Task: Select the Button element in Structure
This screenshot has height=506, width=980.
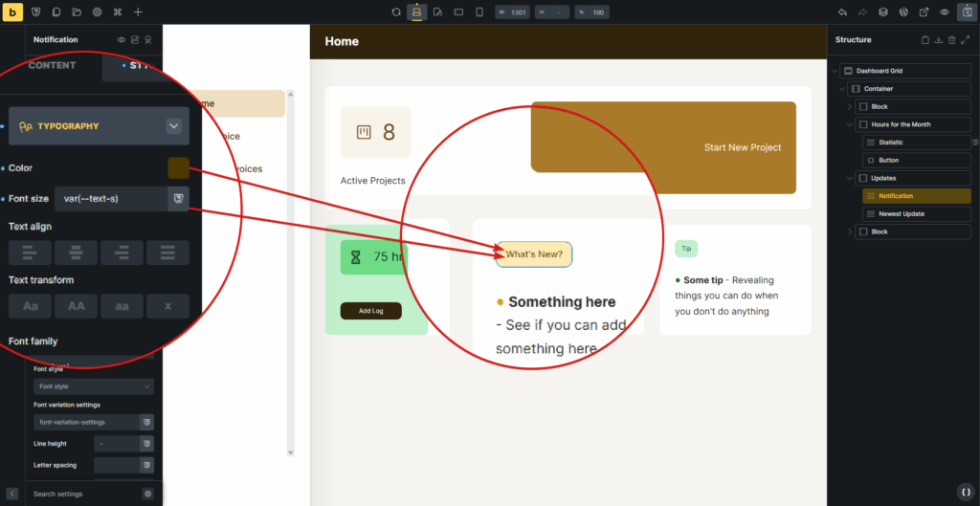Action: [917, 161]
